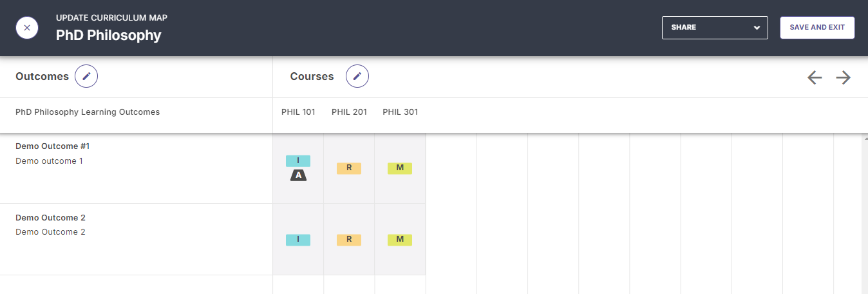Screen dimensions: 868x294
Task: Select the PHIL 301 column header
Action: [400, 112]
